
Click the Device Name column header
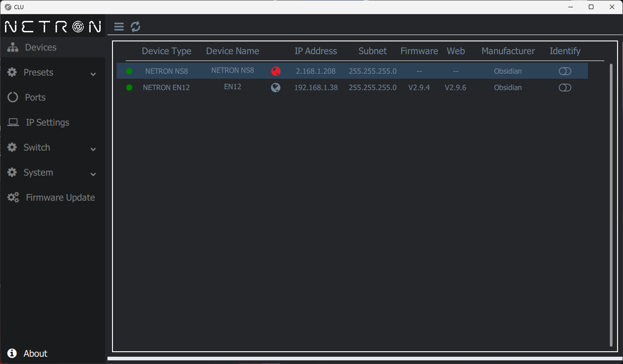pyautogui.click(x=233, y=51)
